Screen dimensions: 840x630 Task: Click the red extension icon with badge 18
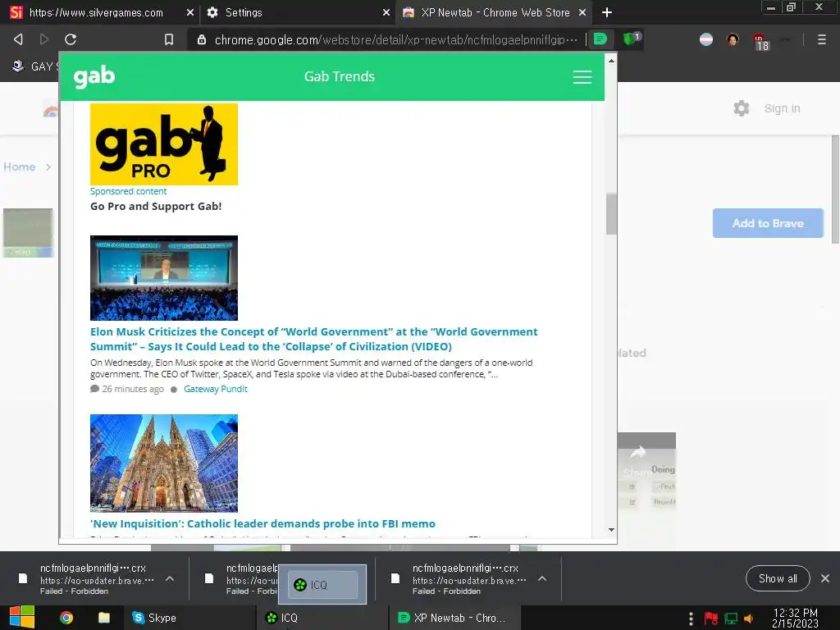(x=760, y=41)
